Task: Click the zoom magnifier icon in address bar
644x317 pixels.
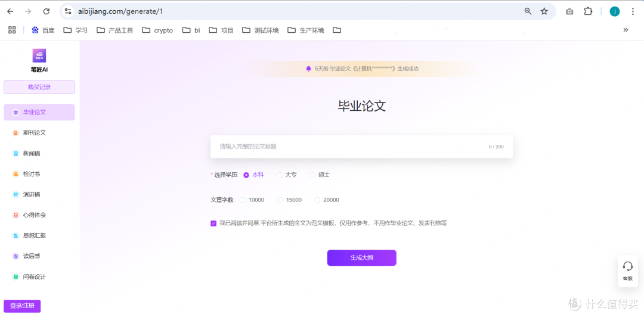Action: coord(528,11)
